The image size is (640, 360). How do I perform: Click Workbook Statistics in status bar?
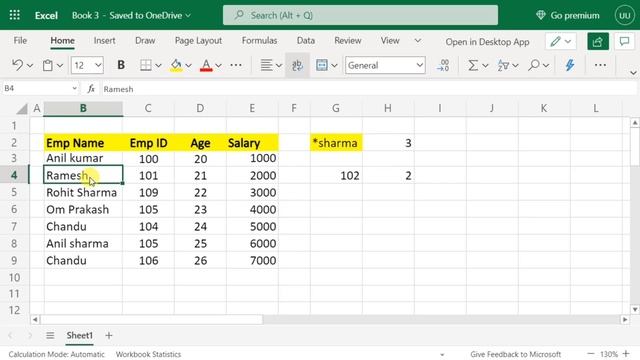point(148,354)
